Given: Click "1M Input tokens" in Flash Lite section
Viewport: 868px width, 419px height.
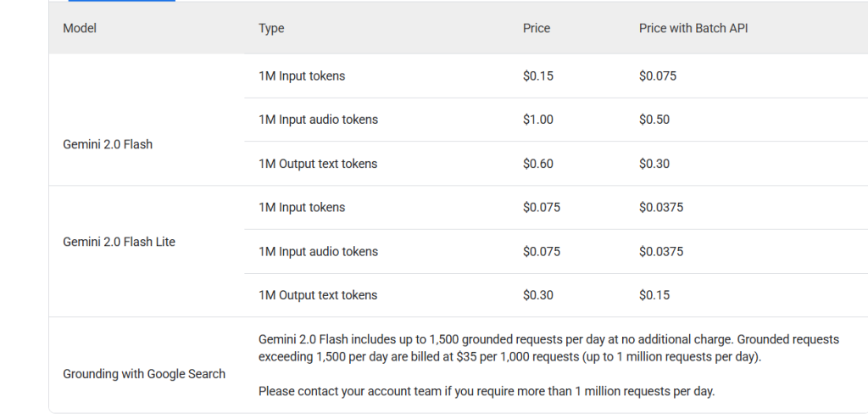Looking at the screenshot, I should point(302,207).
